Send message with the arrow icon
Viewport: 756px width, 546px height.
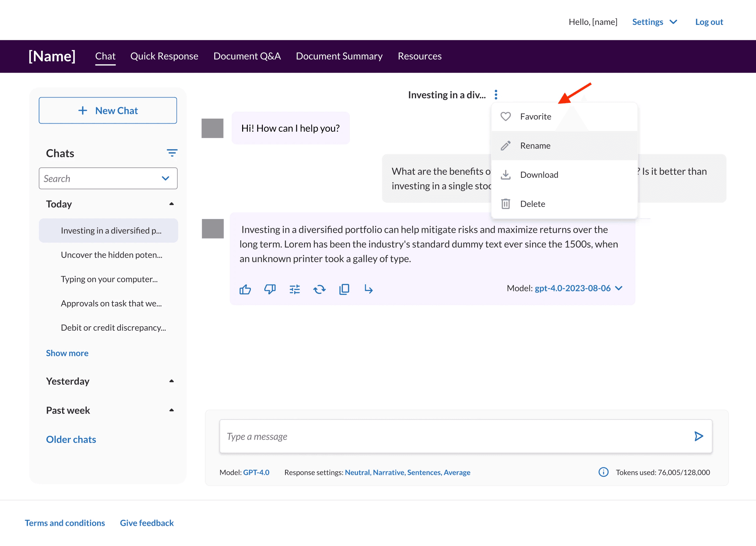(699, 436)
